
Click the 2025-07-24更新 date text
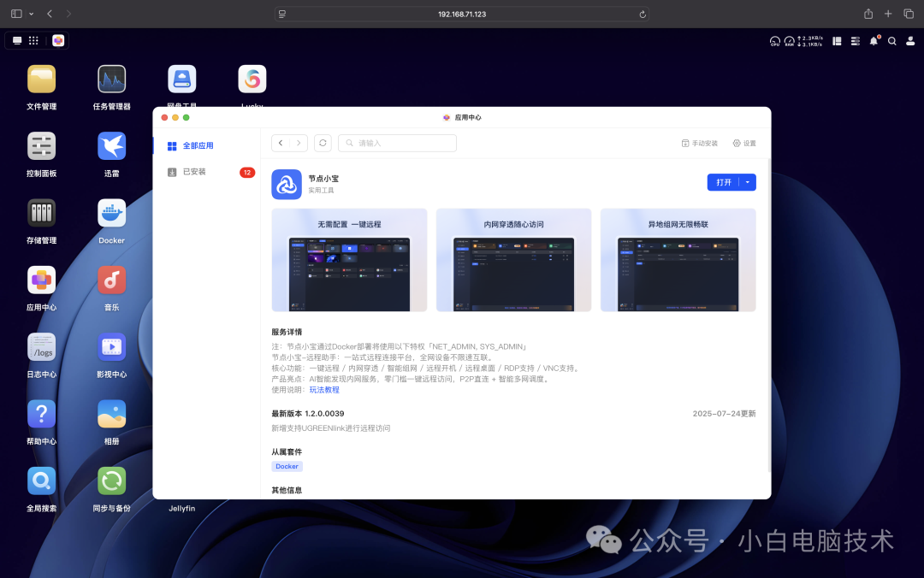coord(724,414)
